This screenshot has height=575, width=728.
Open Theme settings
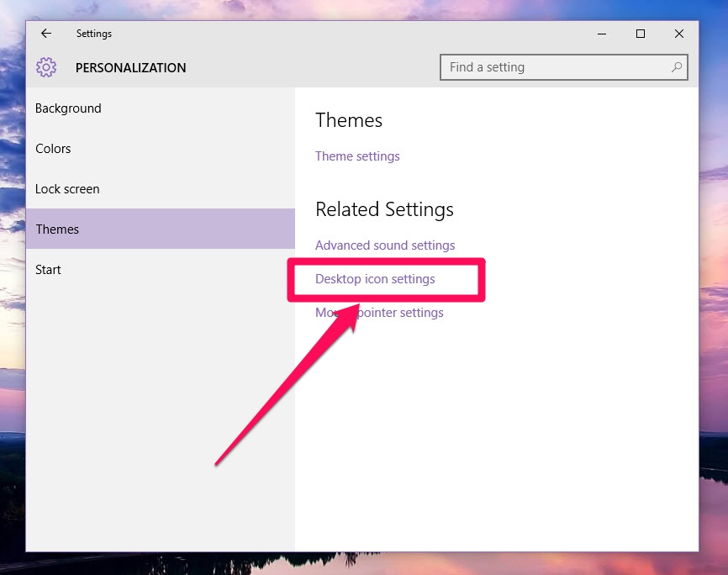pos(356,156)
